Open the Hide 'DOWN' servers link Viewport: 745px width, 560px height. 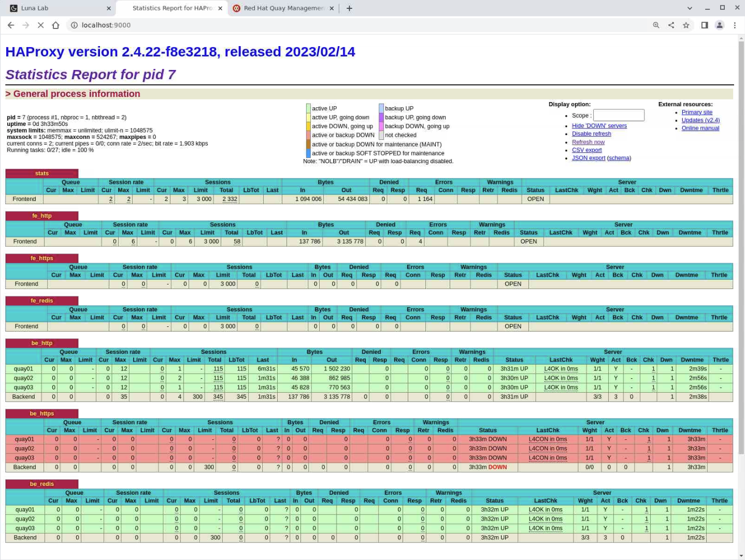pos(599,126)
